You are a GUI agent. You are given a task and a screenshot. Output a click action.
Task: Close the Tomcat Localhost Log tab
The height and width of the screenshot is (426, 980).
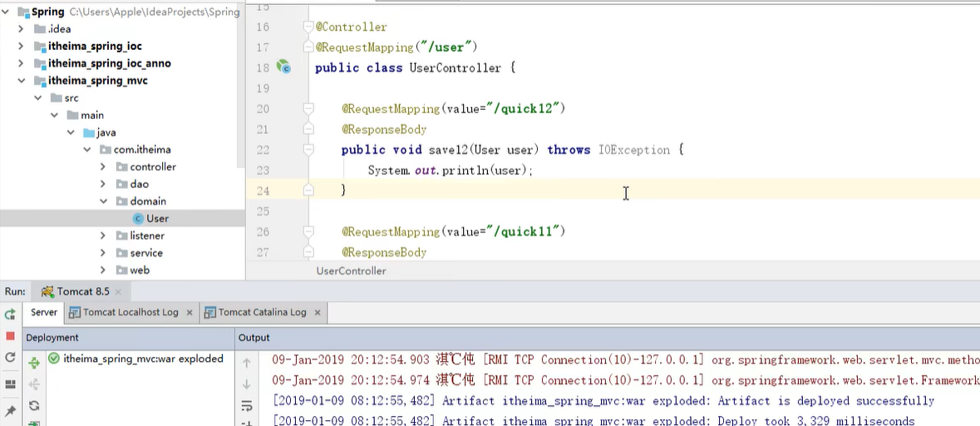pyautogui.click(x=190, y=312)
